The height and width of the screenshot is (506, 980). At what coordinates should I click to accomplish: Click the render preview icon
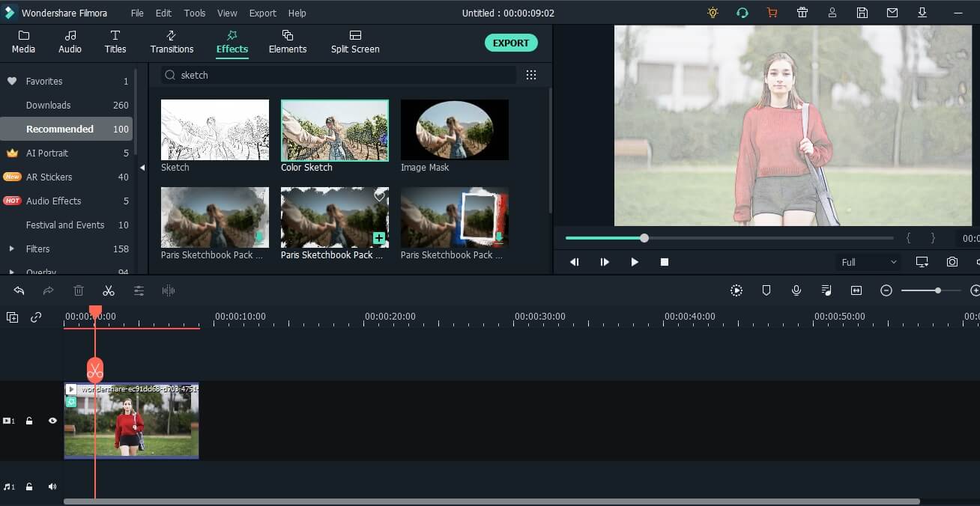[x=736, y=290]
